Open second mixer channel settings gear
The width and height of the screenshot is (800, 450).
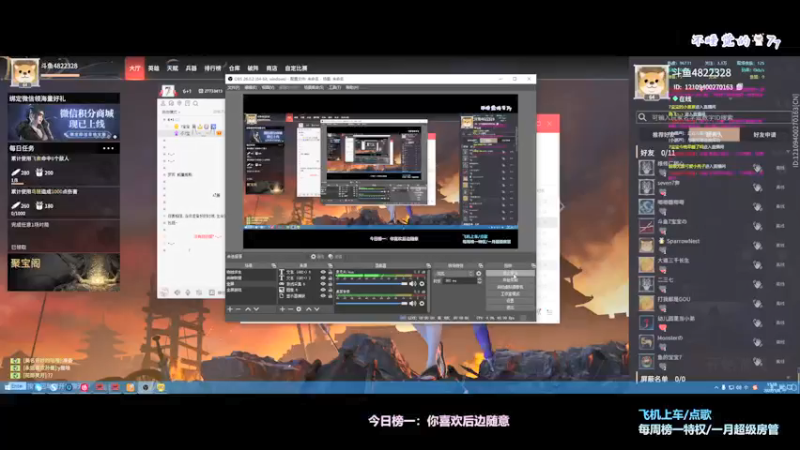point(422,304)
